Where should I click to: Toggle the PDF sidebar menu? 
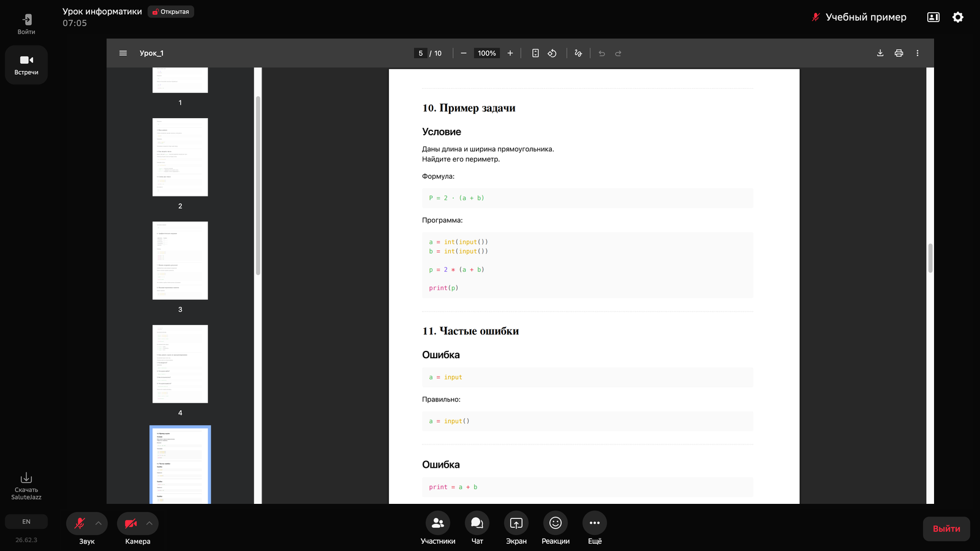[x=123, y=53]
